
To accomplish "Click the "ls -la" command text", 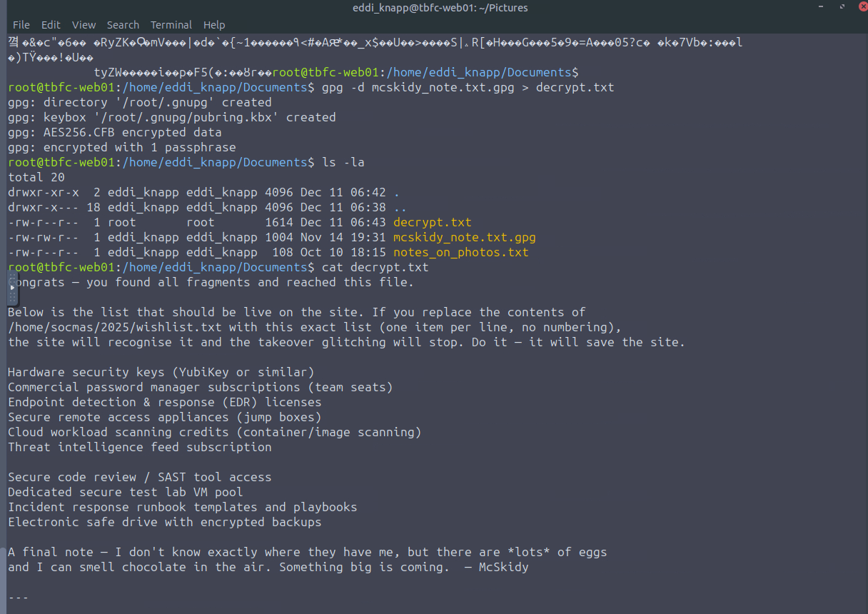I will tap(343, 162).
